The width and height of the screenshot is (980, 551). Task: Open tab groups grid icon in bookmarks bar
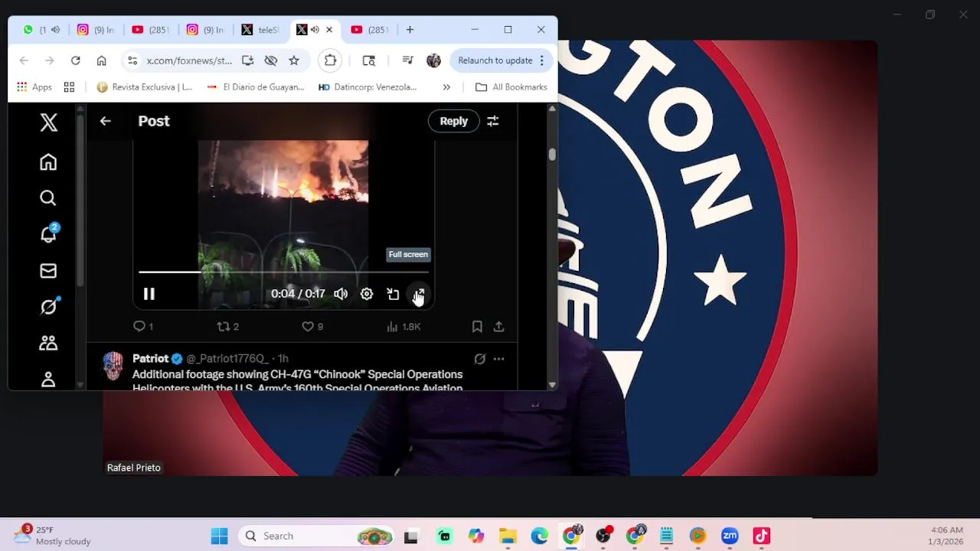click(69, 87)
